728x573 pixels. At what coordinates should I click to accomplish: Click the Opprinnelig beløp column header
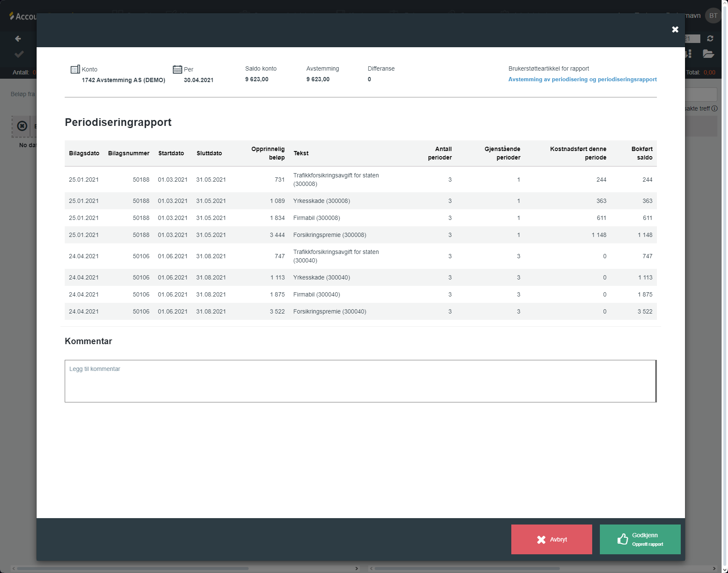point(268,153)
